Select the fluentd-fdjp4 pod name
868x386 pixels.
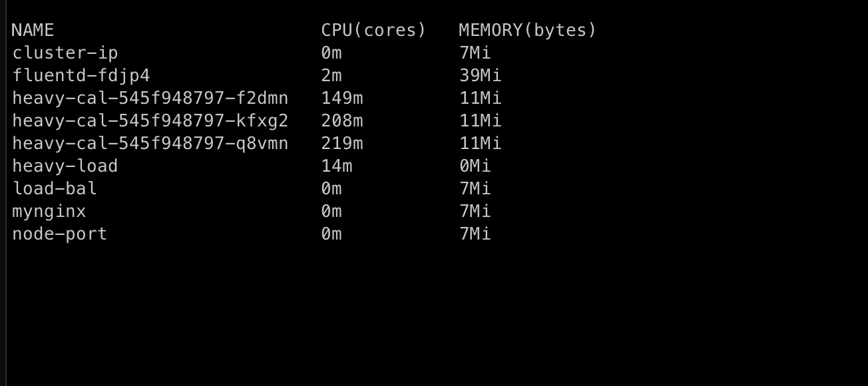coord(81,76)
